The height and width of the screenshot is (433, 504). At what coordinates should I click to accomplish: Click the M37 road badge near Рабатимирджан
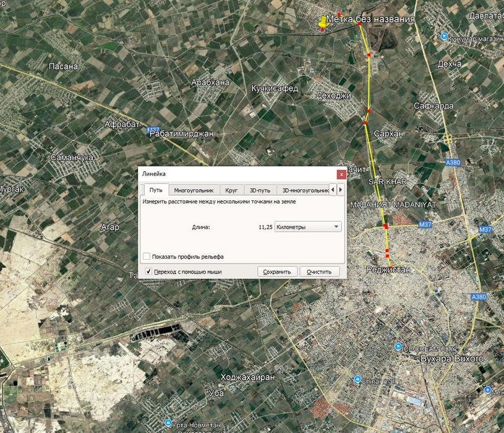tap(152, 130)
